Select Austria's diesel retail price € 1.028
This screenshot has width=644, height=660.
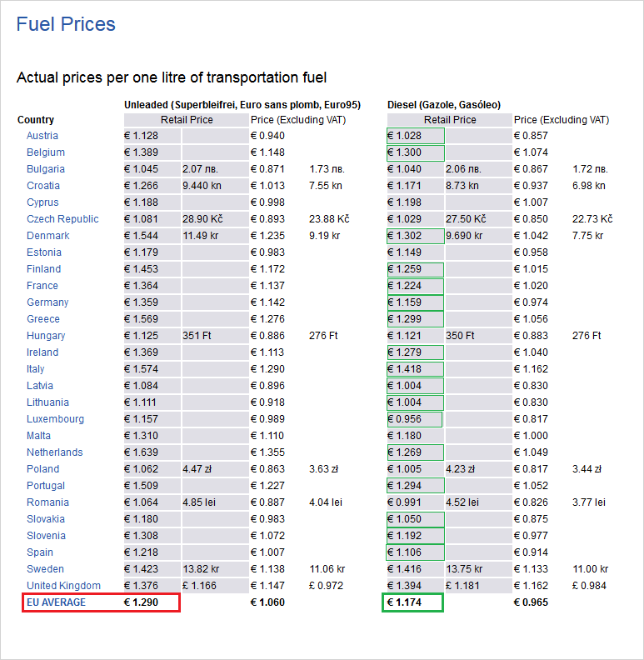(416, 136)
